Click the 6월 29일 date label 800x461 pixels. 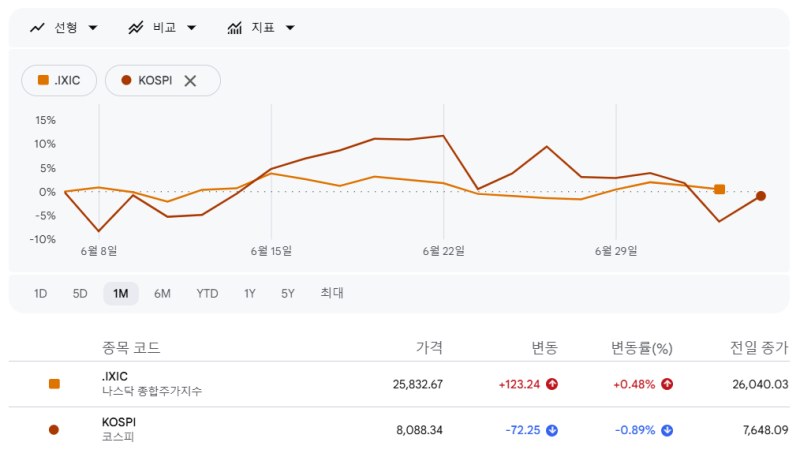pyautogui.click(x=616, y=251)
